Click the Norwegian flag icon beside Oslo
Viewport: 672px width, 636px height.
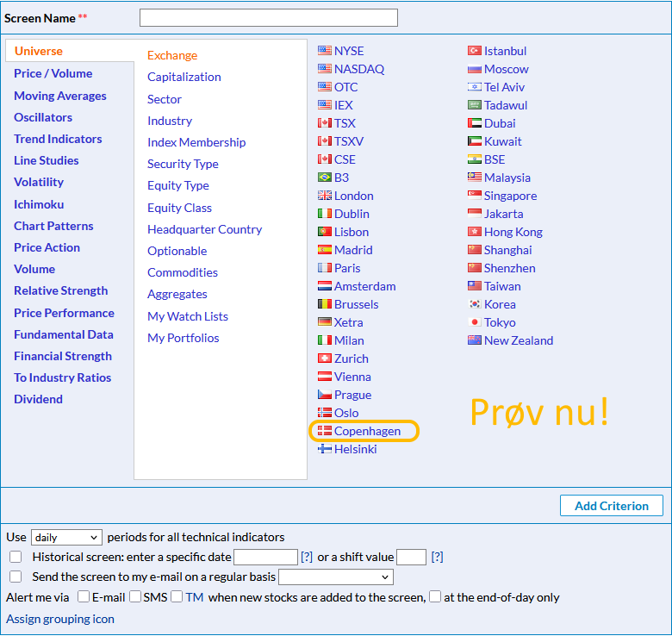coord(325,413)
